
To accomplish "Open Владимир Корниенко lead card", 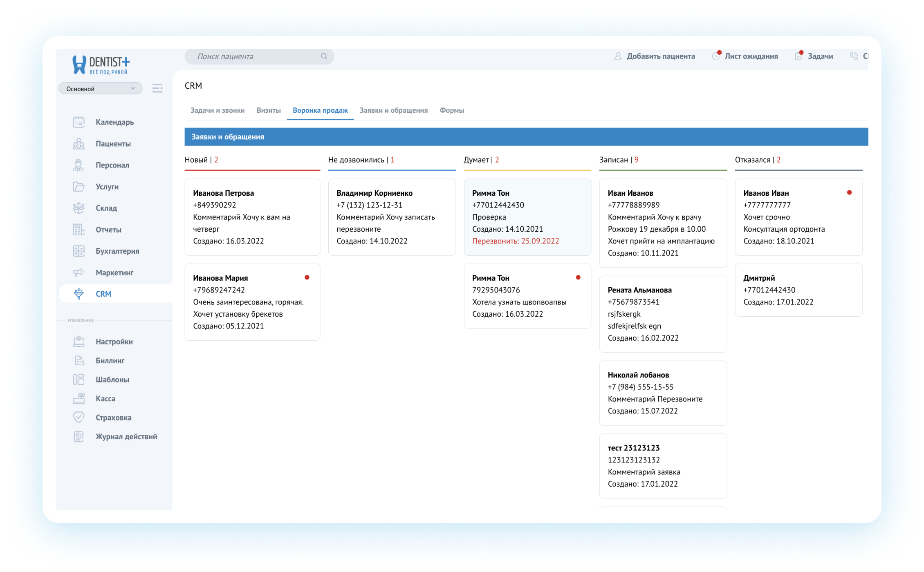I will click(392, 217).
